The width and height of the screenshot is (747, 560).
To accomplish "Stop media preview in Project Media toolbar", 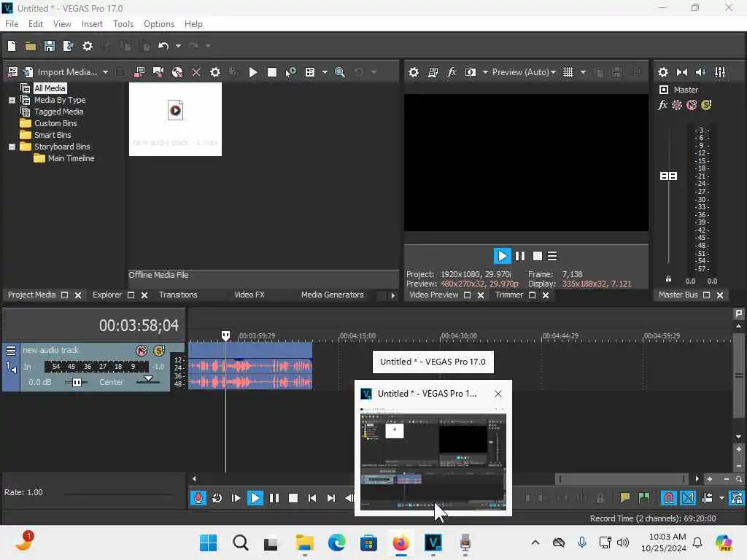I will [272, 72].
